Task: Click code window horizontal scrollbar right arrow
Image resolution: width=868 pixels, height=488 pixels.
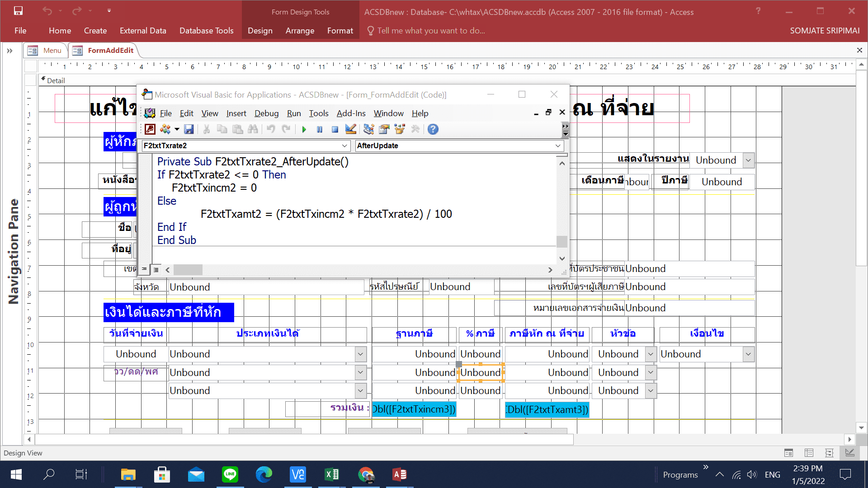Action: (550, 270)
